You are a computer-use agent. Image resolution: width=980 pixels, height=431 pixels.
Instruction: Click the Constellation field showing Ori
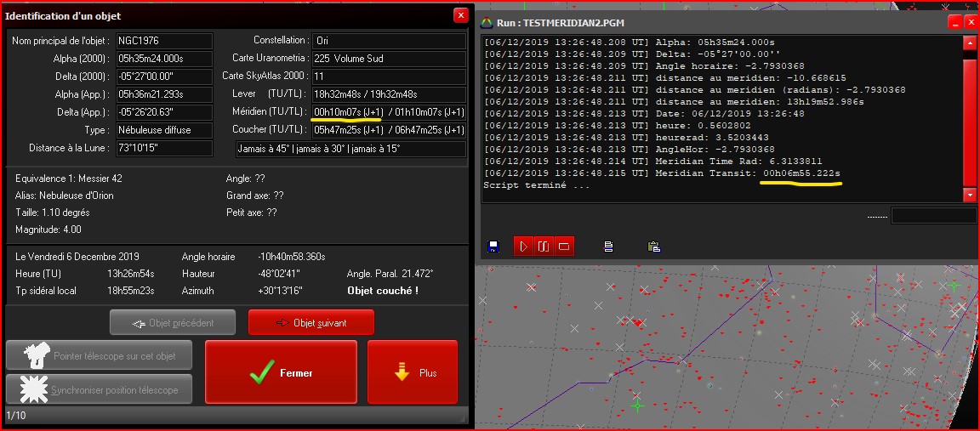389,41
